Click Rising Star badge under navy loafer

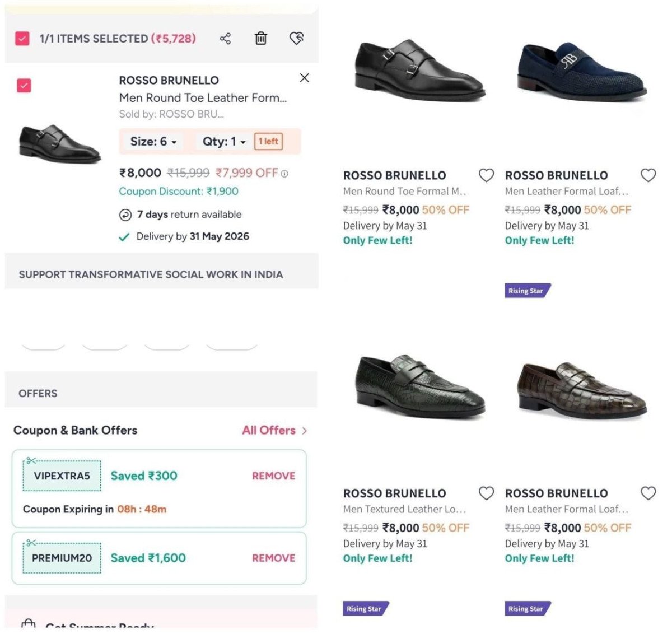coord(527,291)
